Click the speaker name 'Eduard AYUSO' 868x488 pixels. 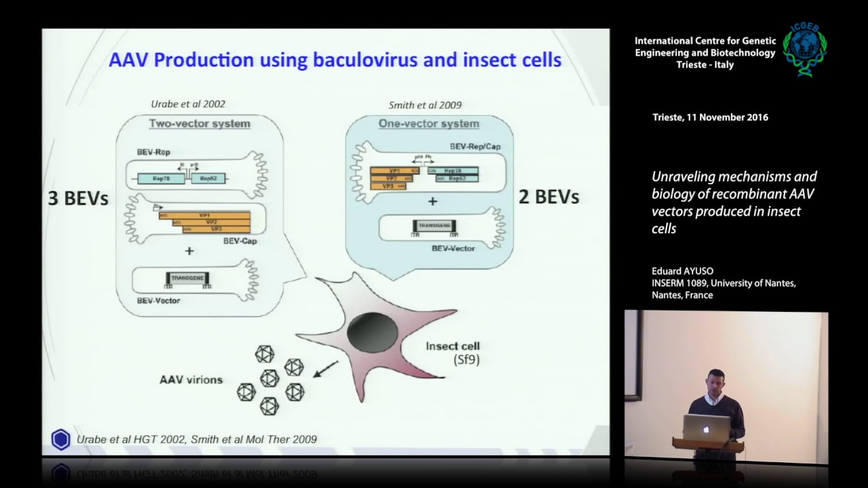(x=682, y=270)
